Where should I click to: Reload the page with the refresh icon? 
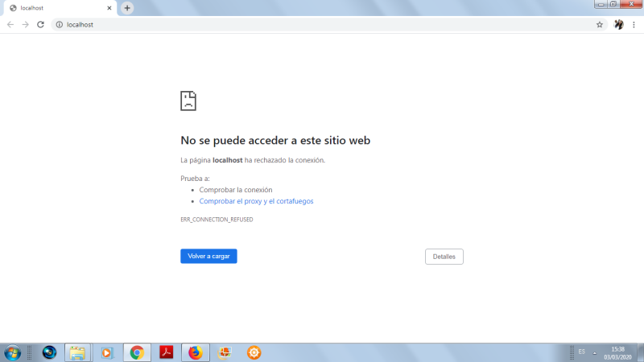(x=40, y=25)
